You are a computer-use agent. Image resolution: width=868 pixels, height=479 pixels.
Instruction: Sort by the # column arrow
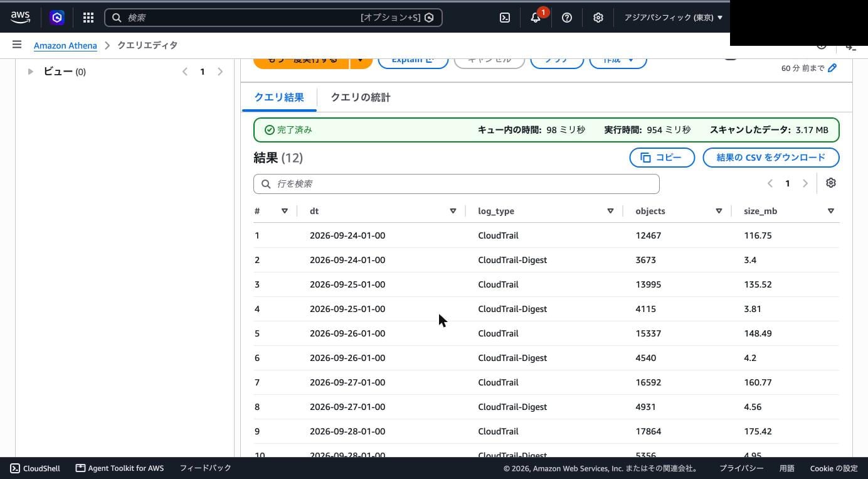point(285,211)
